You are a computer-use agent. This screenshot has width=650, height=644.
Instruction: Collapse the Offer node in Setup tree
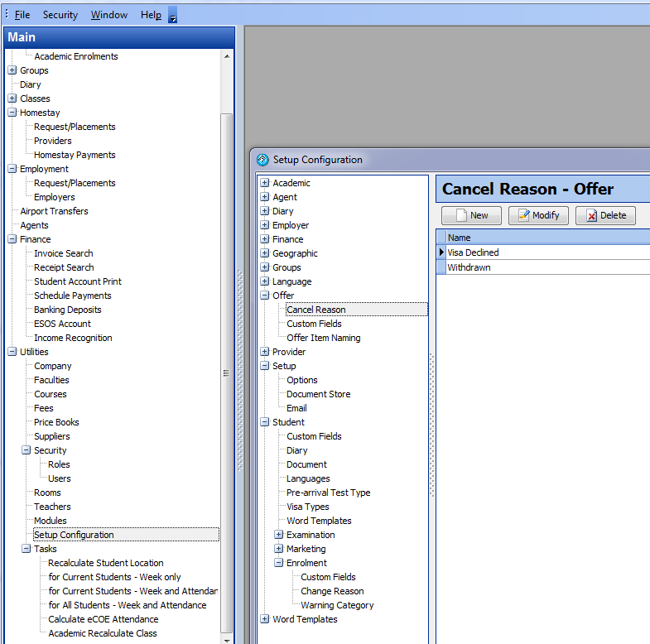[x=264, y=296]
